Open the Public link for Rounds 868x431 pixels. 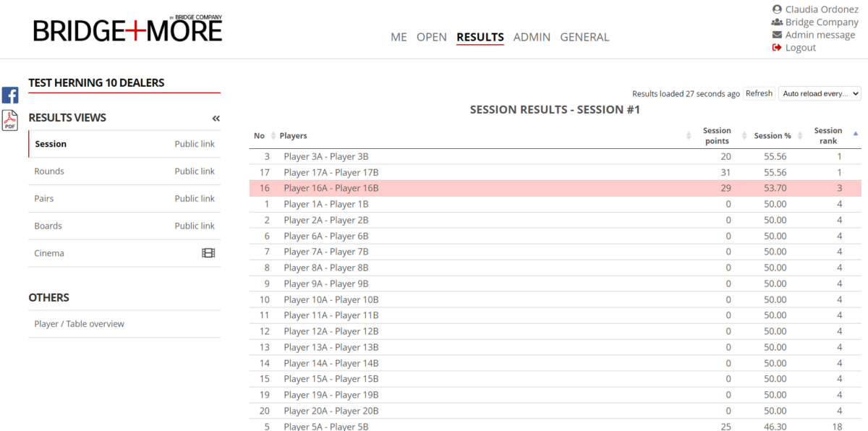pos(195,171)
